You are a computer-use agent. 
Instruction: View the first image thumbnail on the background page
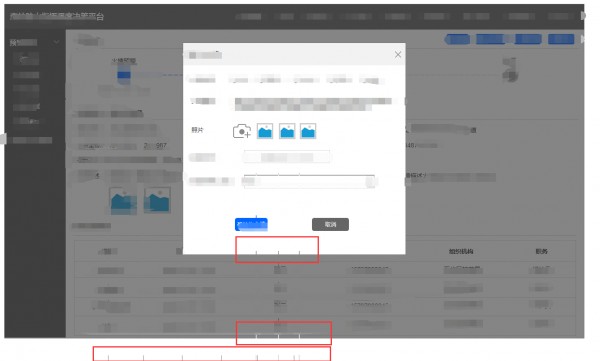123,200
